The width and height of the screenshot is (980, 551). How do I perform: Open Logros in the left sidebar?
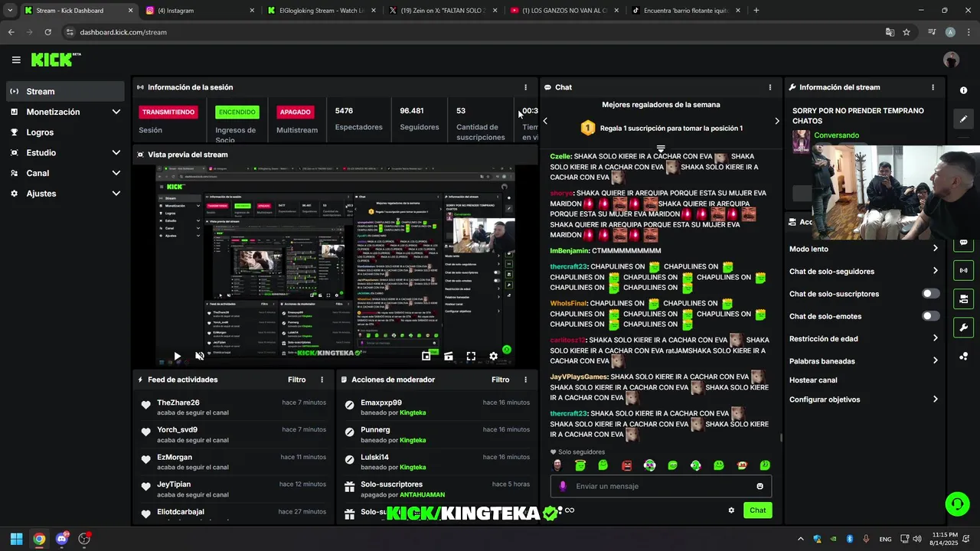tap(65, 132)
